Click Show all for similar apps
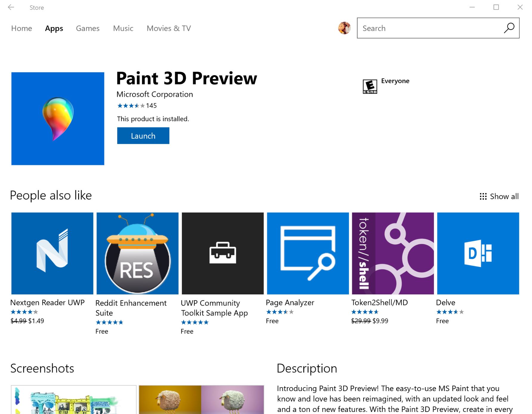532x414 pixels. pyautogui.click(x=504, y=196)
